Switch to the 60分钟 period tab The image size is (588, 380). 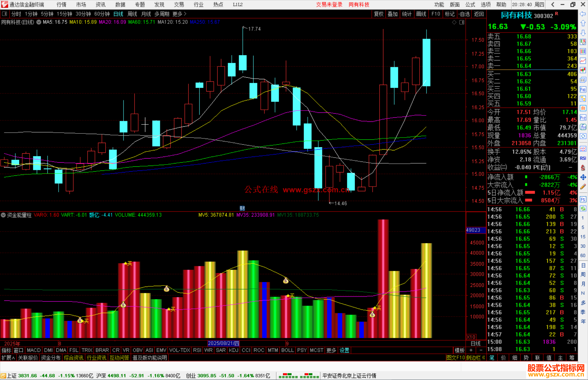click(102, 14)
